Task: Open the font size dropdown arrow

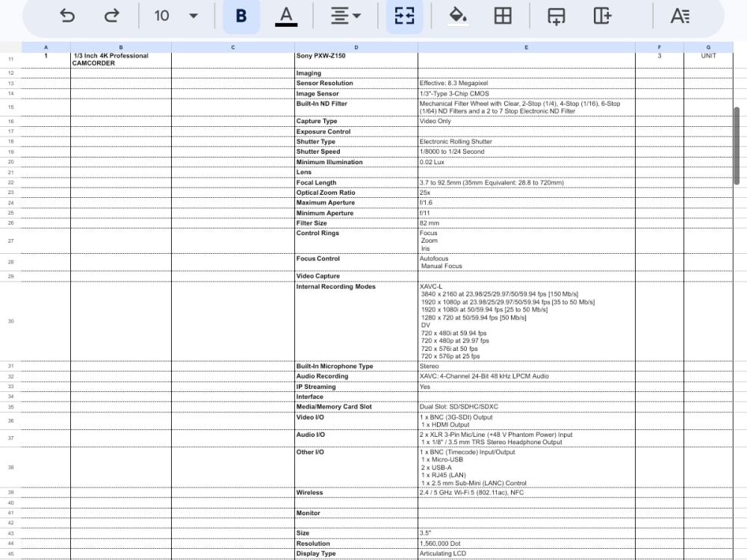Action: pyautogui.click(x=193, y=16)
